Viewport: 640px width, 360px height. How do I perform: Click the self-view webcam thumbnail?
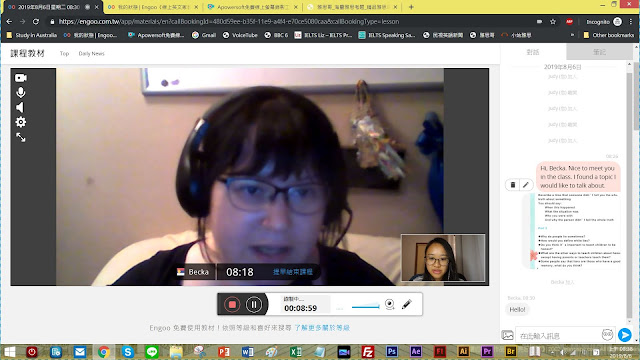click(x=443, y=258)
